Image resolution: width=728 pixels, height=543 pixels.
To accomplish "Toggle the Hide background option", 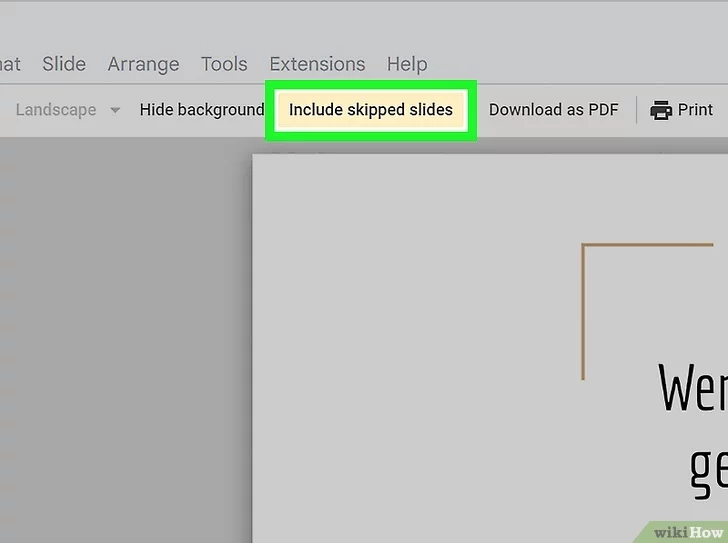I will [201, 110].
